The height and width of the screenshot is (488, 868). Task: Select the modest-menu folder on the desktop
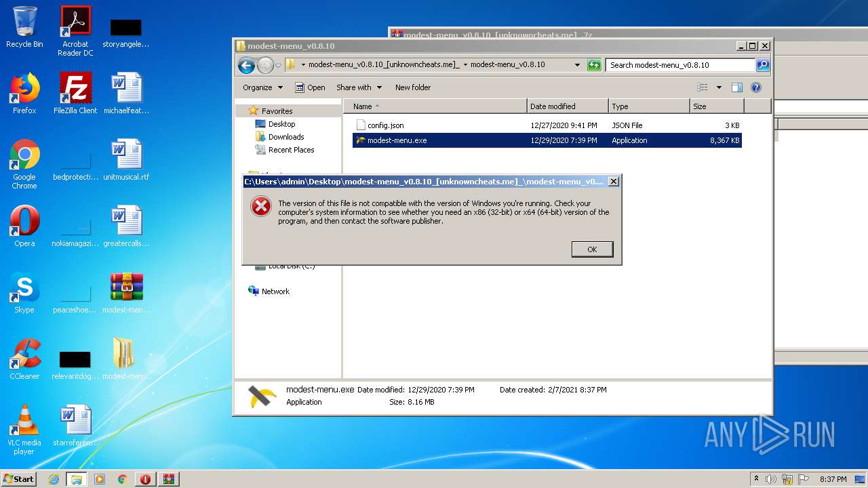pyautogui.click(x=126, y=359)
